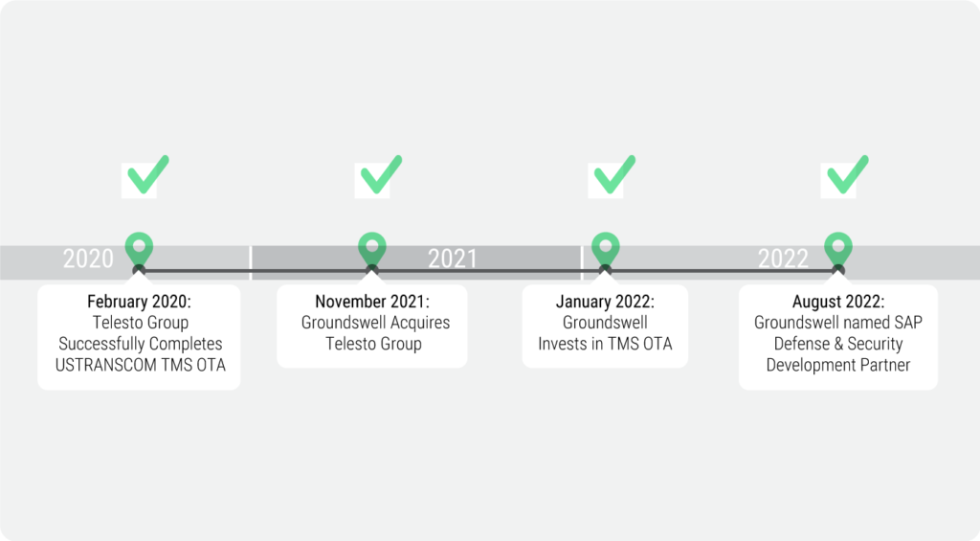
Task: Select the January 2022 map pin
Action: click(x=605, y=250)
